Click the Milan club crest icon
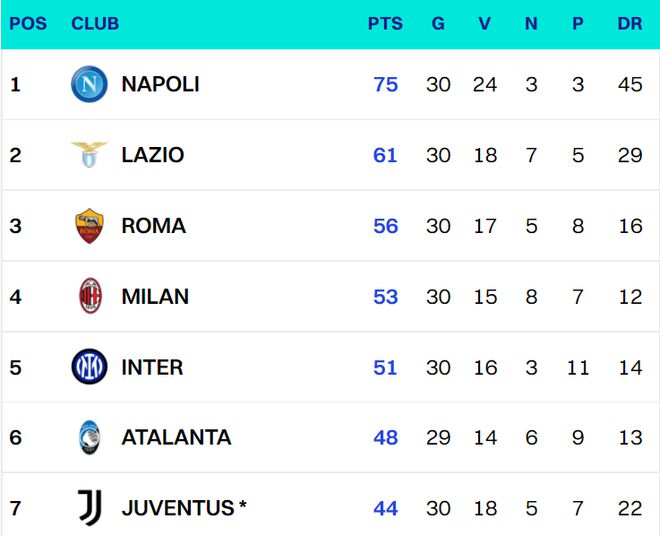Viewport: 660px width, 536px height. 90,296
